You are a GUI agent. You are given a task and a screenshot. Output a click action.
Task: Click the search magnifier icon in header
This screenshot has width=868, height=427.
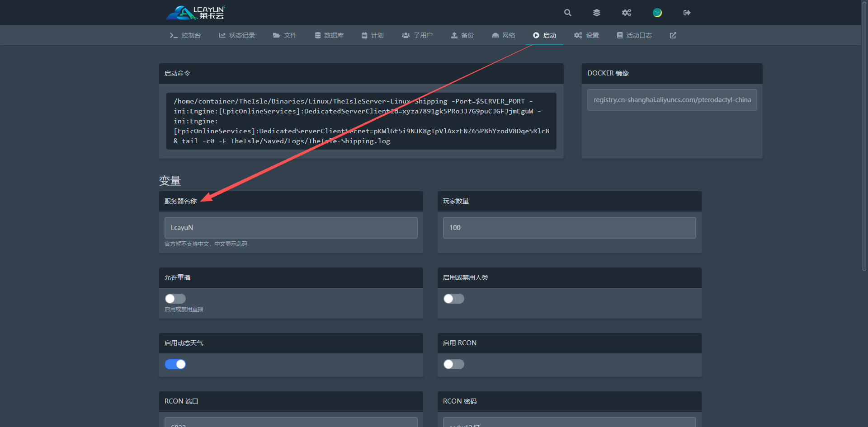point(568,13)
